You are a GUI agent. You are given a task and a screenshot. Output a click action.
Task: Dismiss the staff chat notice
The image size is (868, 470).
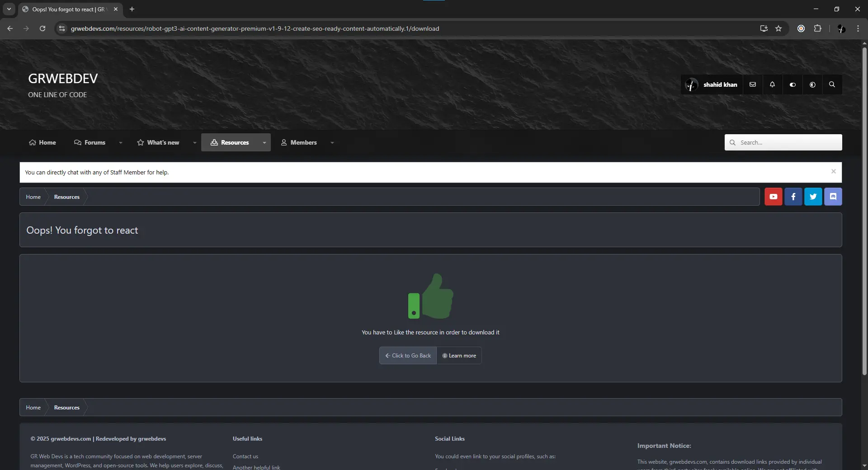click(833, 171)
